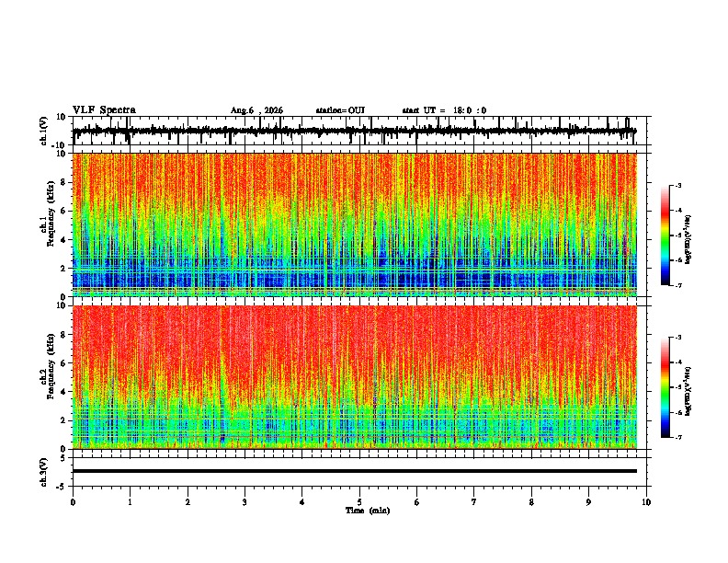This screenshot has height=563, width=728.
Task: Click the flat black ch.3 voltage trace
Action: click(355, 471)
